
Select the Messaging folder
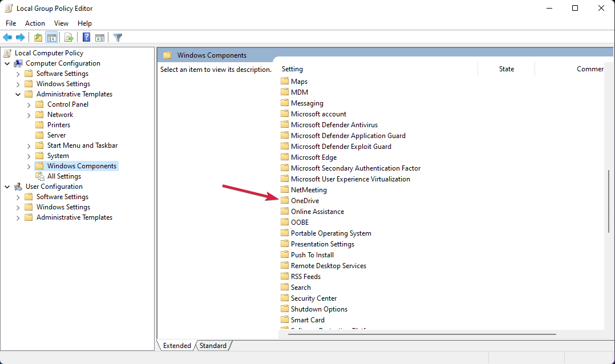pos(307,103)
